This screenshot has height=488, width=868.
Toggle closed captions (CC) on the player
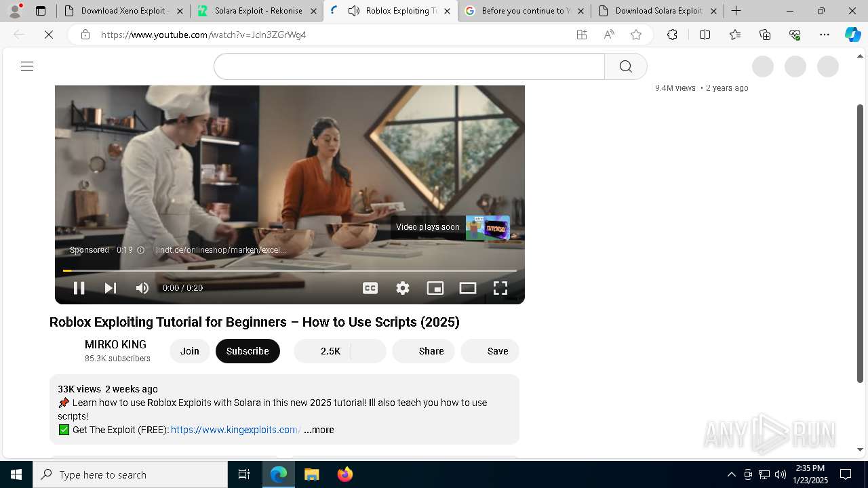370,288
